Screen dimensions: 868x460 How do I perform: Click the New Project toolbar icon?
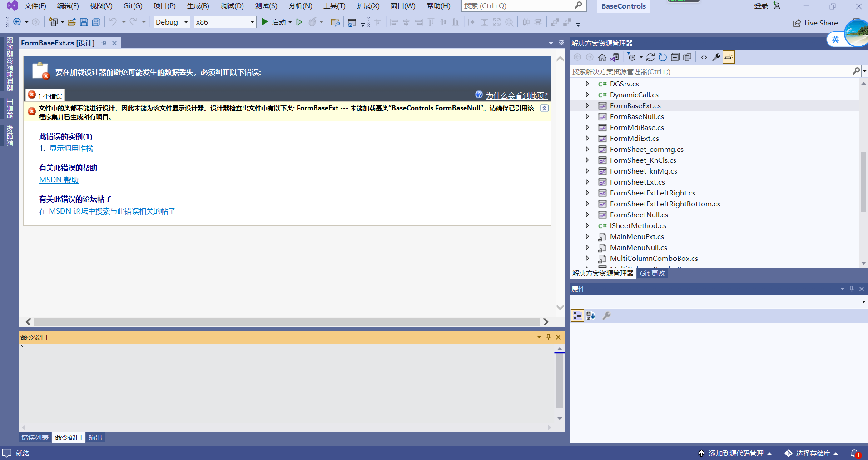[53, 22]
